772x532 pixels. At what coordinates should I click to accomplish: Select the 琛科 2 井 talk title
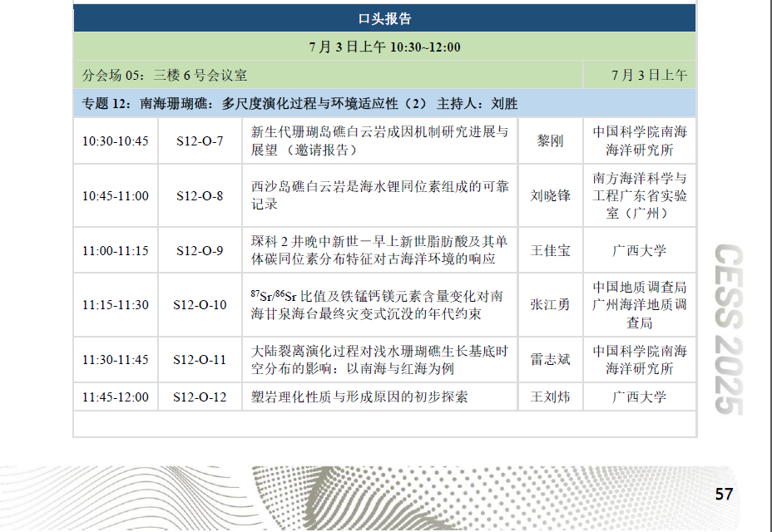pyautogui.click(x=379, y=250)
